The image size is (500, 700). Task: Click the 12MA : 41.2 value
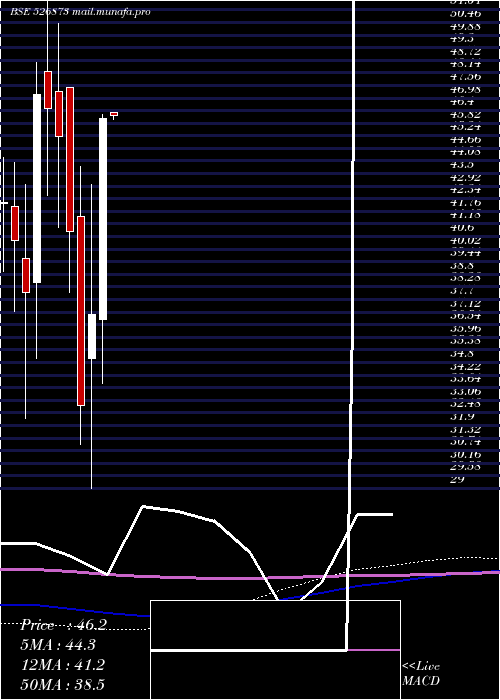point(63,665)
